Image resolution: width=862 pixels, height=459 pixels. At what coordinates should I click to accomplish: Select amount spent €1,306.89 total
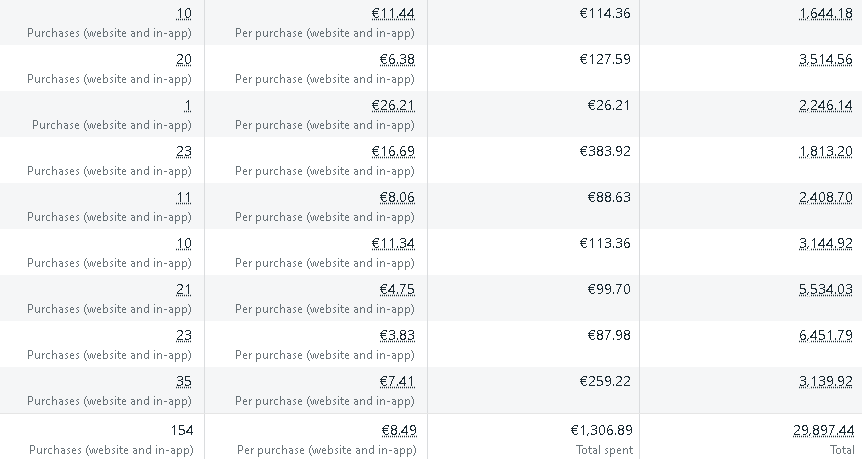[601, 430]
